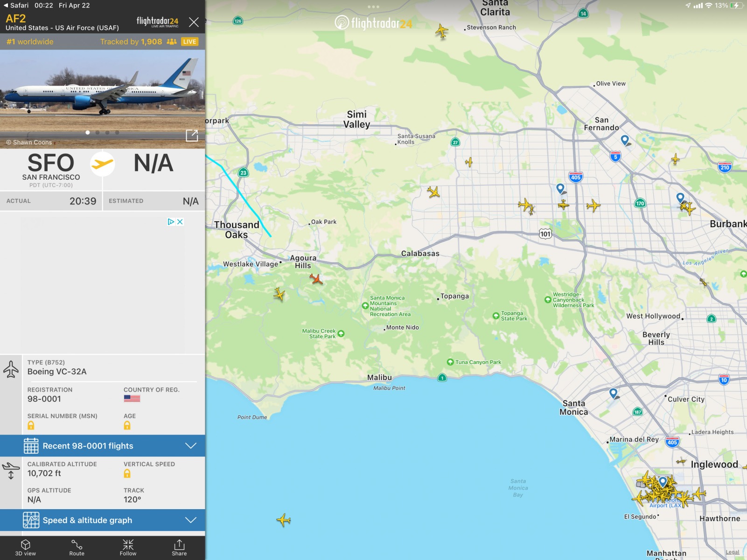The height and width of the screenshot is (560, 747).
Task: Tap the airport pin near San Fernando
Action: [625, 140]
